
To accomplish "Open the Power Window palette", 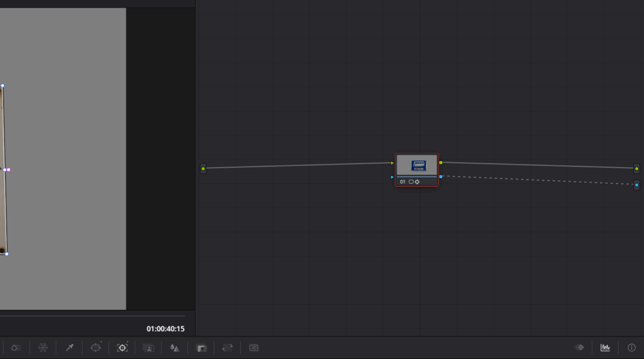I will (x=96, y=348).
